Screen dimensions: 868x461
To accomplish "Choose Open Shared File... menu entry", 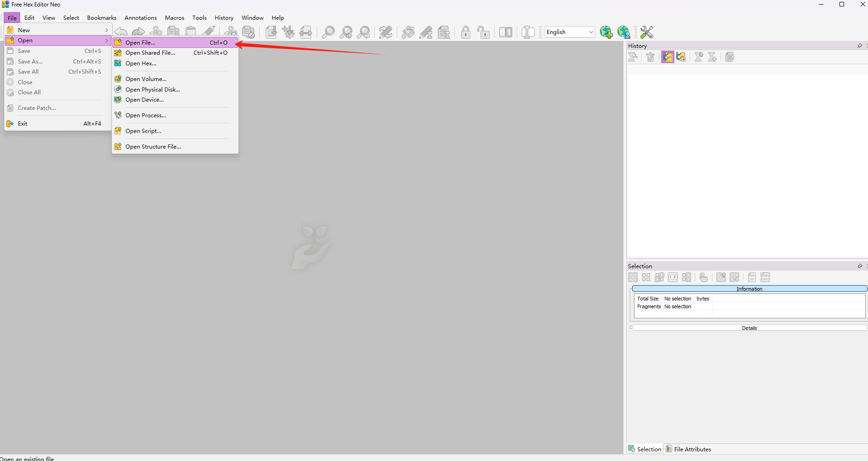I will pyautogui.click(x=175, y=53).
